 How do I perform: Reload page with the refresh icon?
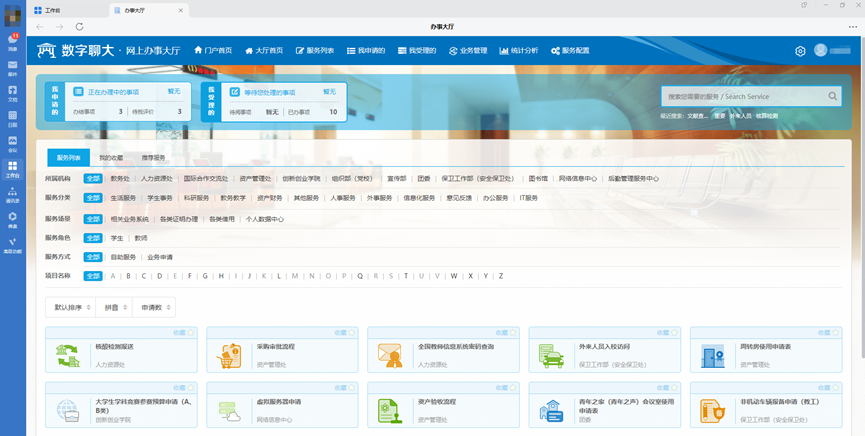click(80, 27)
